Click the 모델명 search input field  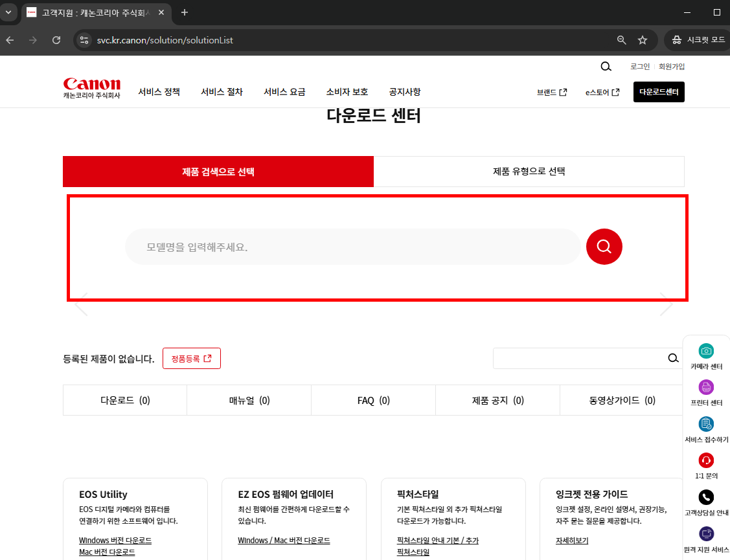tap(353, 247)
